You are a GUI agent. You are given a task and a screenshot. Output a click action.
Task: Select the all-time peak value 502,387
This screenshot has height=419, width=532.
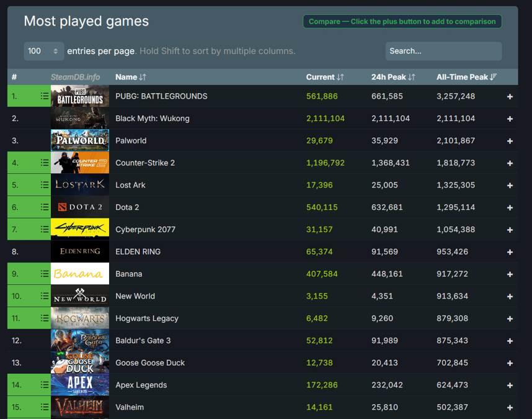(452, 407)
